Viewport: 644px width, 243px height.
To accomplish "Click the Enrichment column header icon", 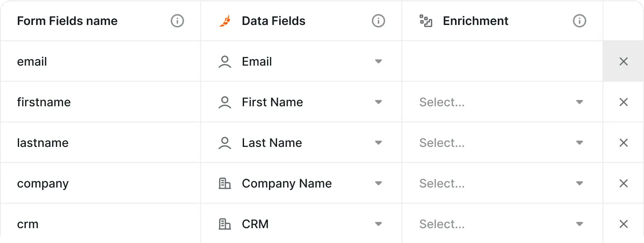I will click(x=426, y=21).
